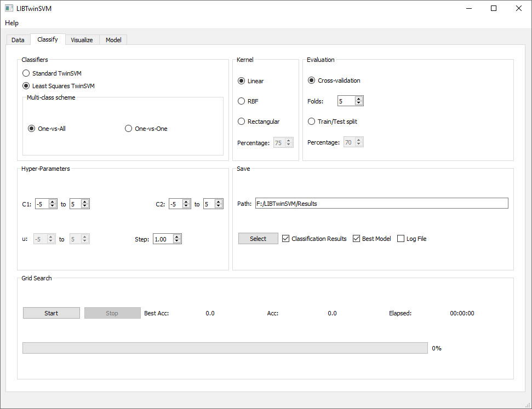Choose the One-vs-One multi-class scheme

(146, 129)
